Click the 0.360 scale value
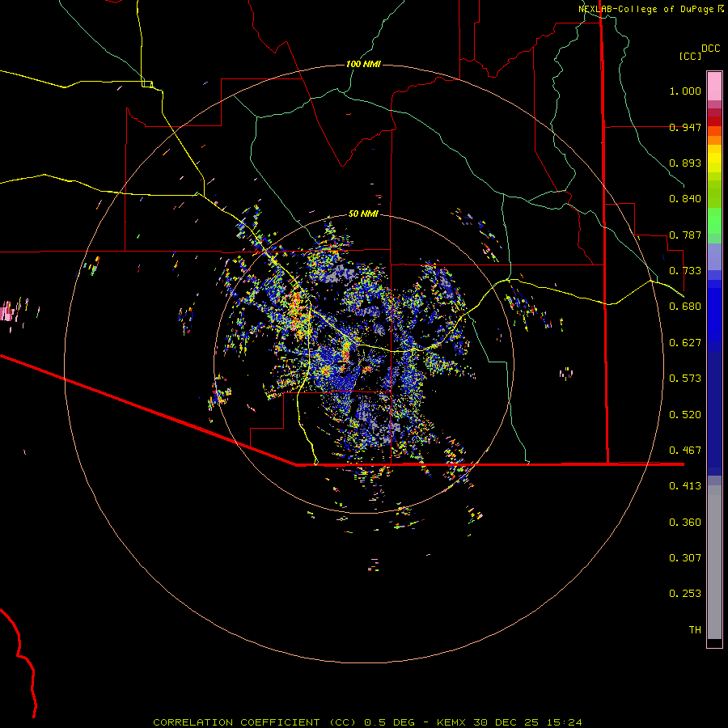The height and width of the screenshot is (728, 728). pos(685,523)
